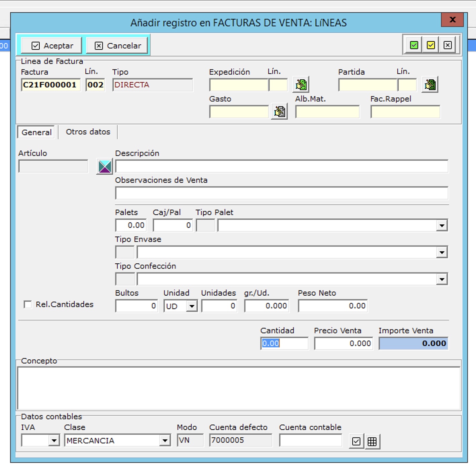Click the Expedición lookup icon
Image resolution: width=476 pixels, height=471 pixels.
(301, 85)
